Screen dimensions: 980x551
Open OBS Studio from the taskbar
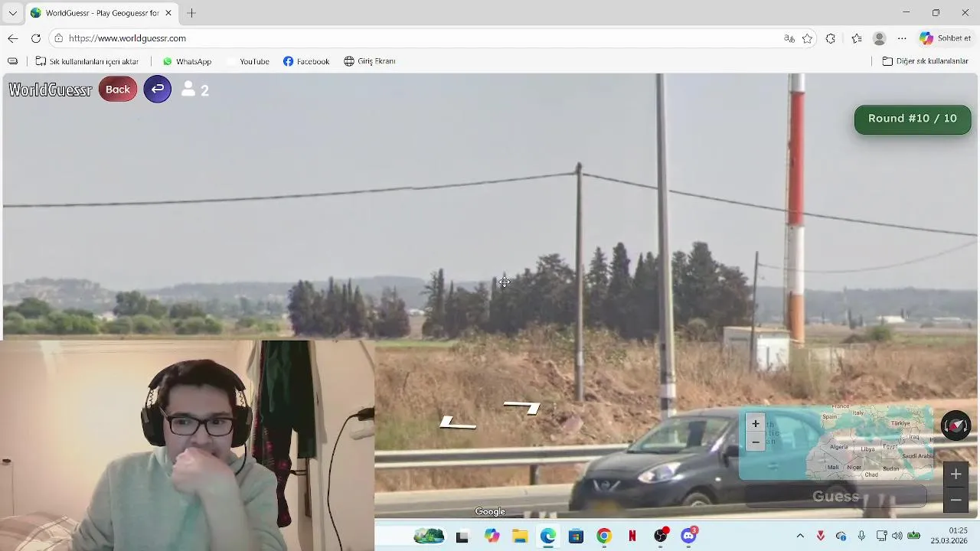pyautogui.click(x=661, y=536)
